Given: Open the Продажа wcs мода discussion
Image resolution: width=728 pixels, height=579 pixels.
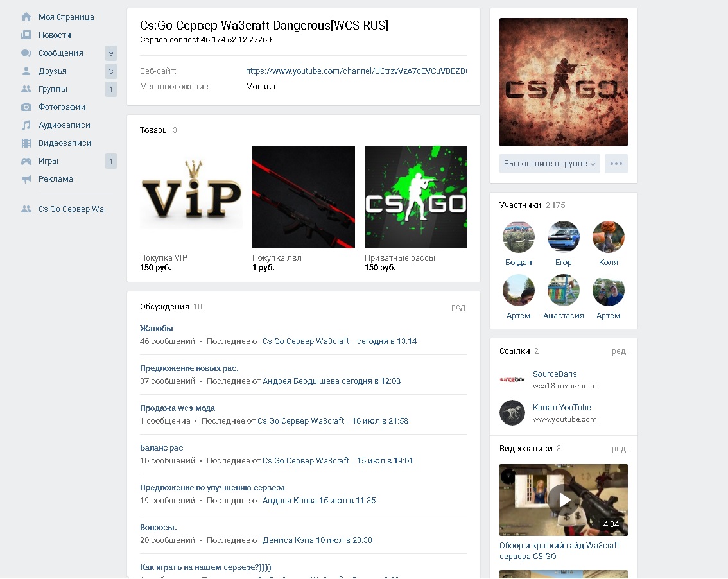Looking at the screenshot, I should tap(177, 408).
